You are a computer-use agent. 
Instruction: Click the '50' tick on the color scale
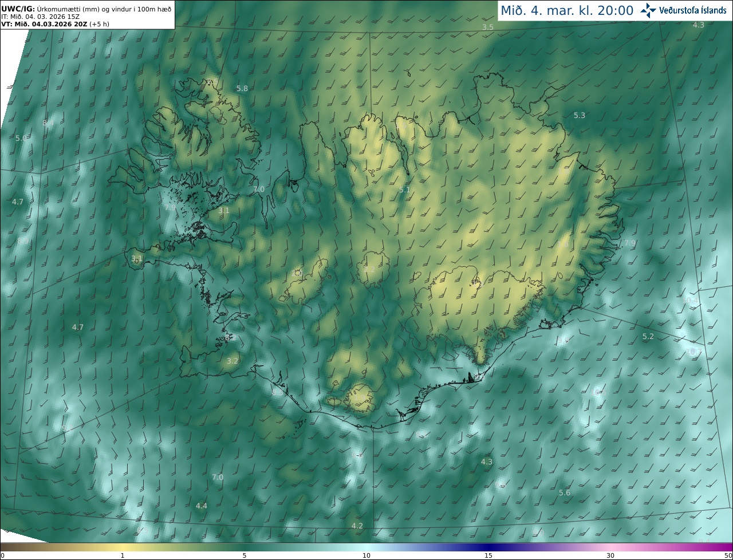point(728,555)
